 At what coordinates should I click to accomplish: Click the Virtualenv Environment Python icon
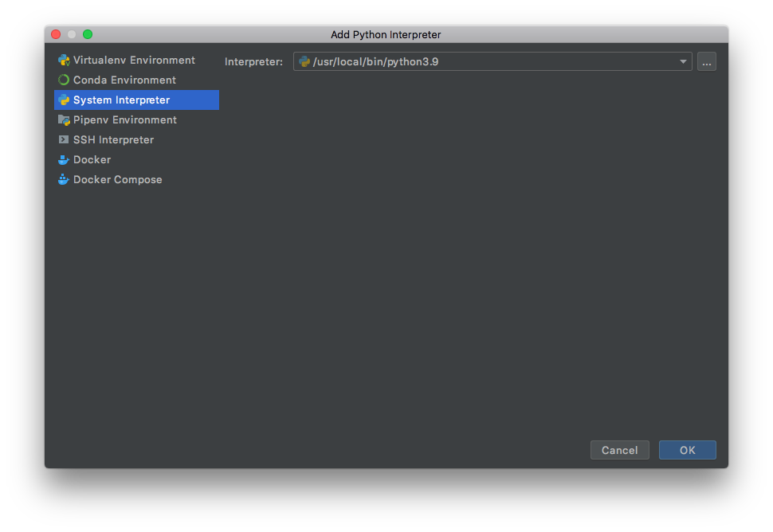64,61
